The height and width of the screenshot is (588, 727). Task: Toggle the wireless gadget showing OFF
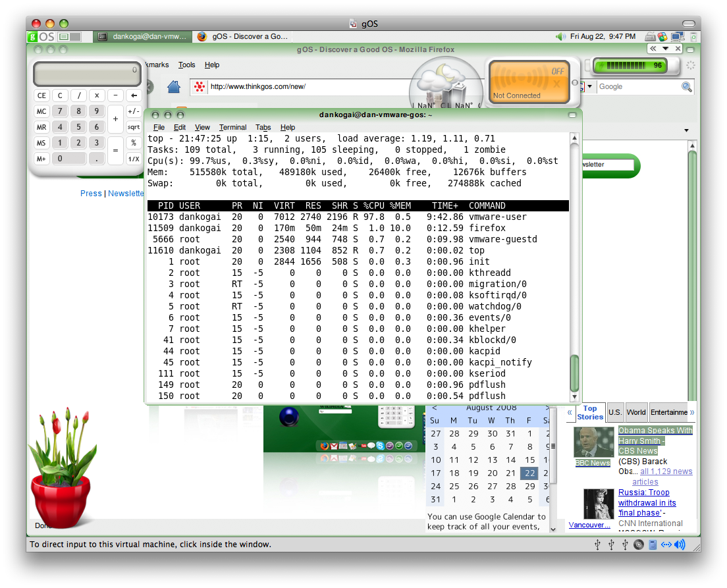529,82
